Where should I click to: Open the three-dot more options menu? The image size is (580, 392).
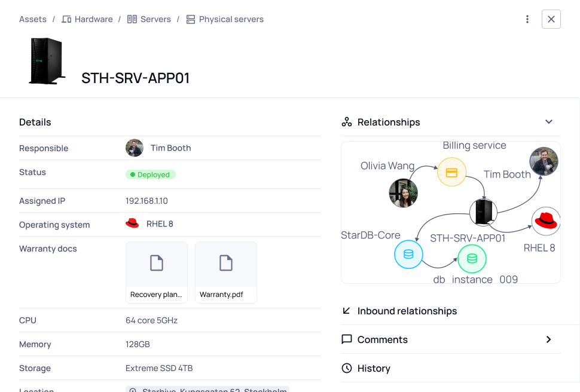pyautogui.click(x=527, y=19)
